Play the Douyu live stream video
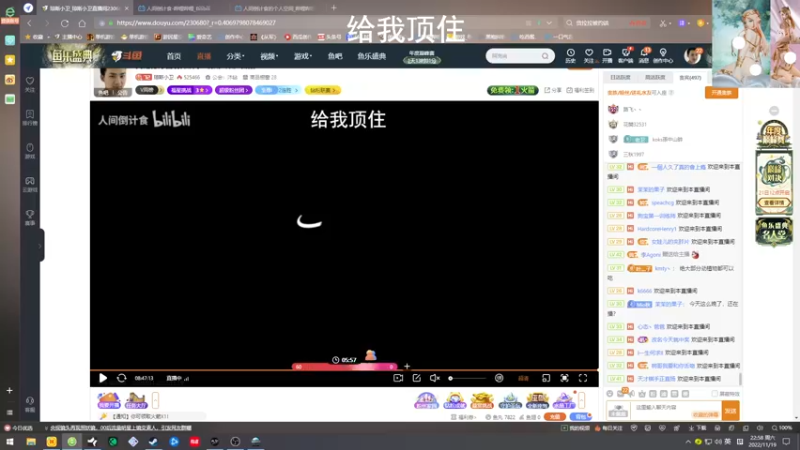The image size is (800, 450). tap(103, 378)
